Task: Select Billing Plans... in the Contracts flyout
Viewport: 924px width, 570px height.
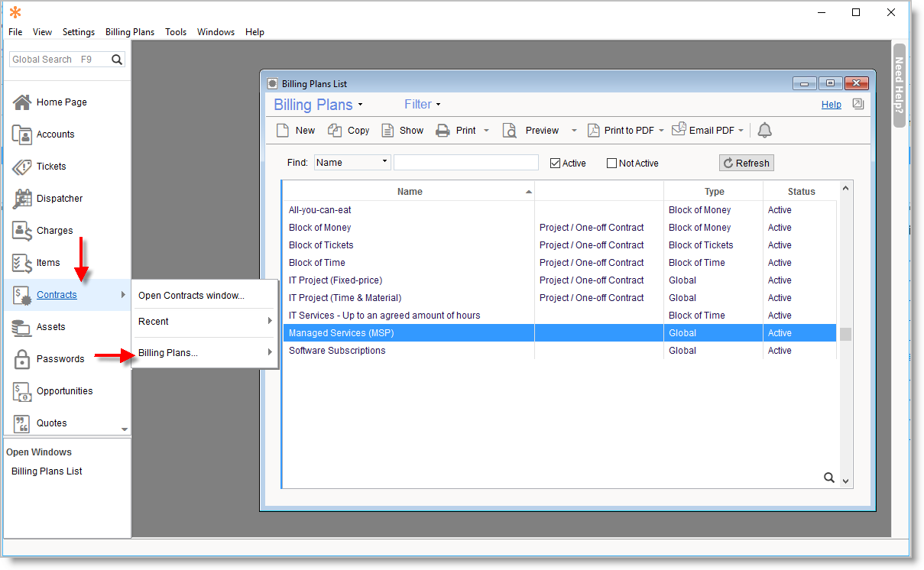Action: 167,353
